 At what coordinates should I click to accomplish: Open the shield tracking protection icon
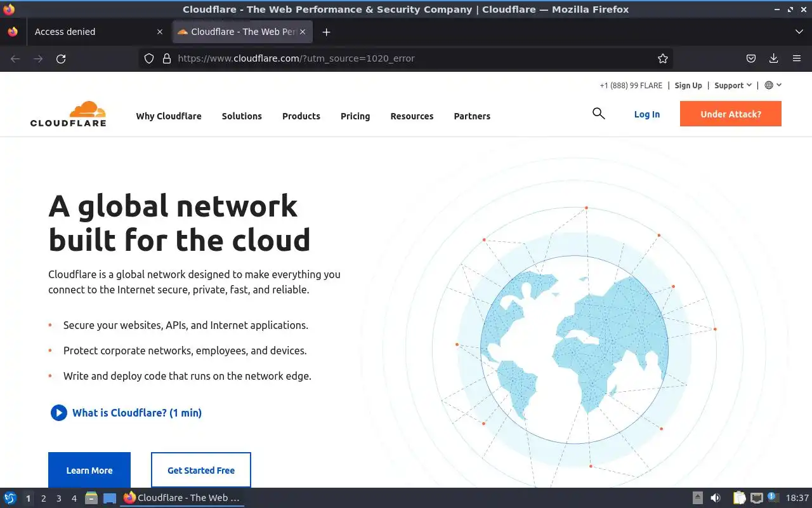(149, 58)
